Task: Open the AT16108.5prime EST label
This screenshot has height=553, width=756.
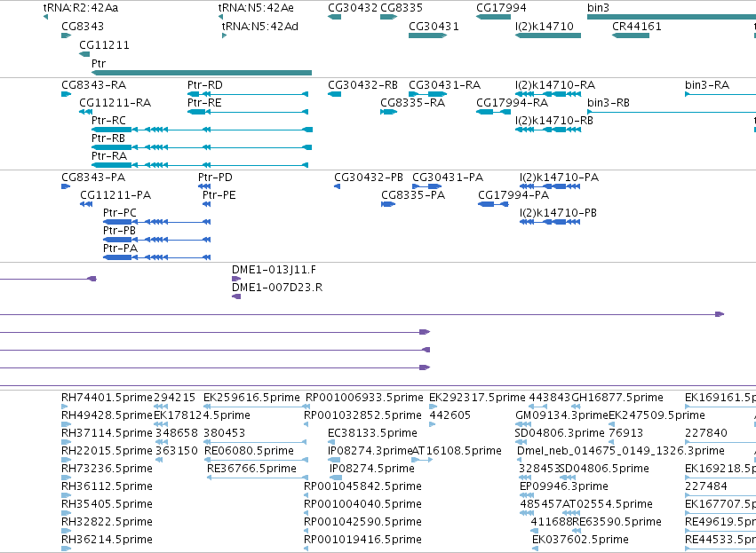Action: [x=457, y=451]
